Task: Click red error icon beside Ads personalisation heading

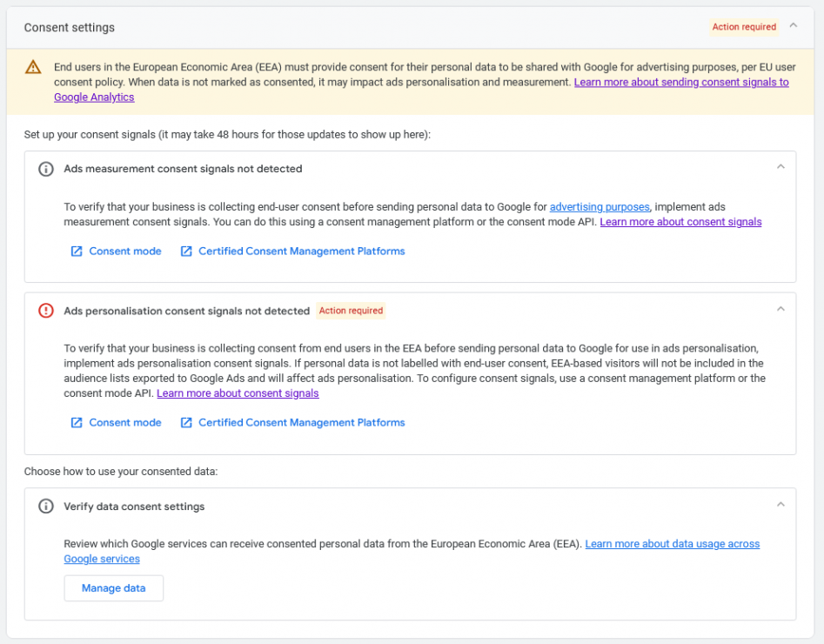Action: click(x=46, y=311)
